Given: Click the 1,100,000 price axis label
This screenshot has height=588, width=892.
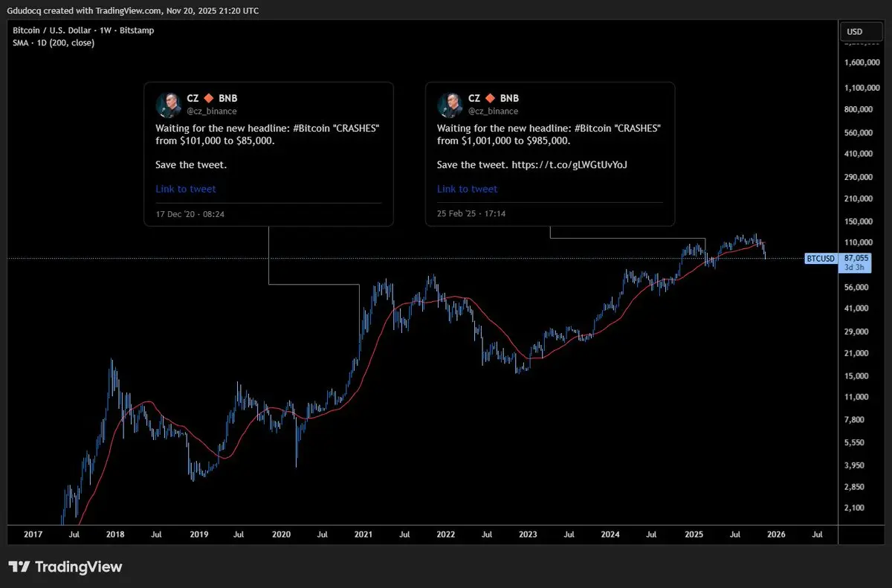Looking at the screenshot, I should pos(863,88).
